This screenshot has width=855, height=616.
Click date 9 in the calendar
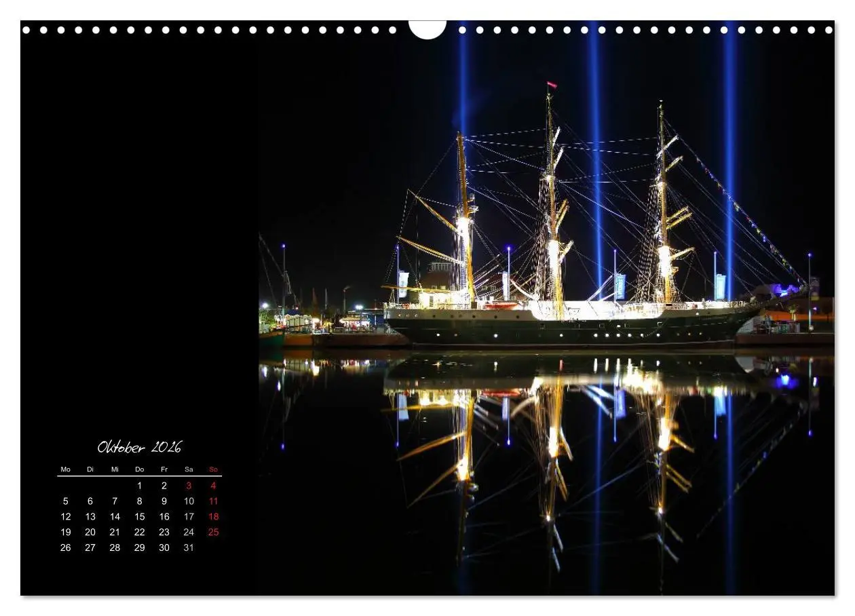point(164,501)
